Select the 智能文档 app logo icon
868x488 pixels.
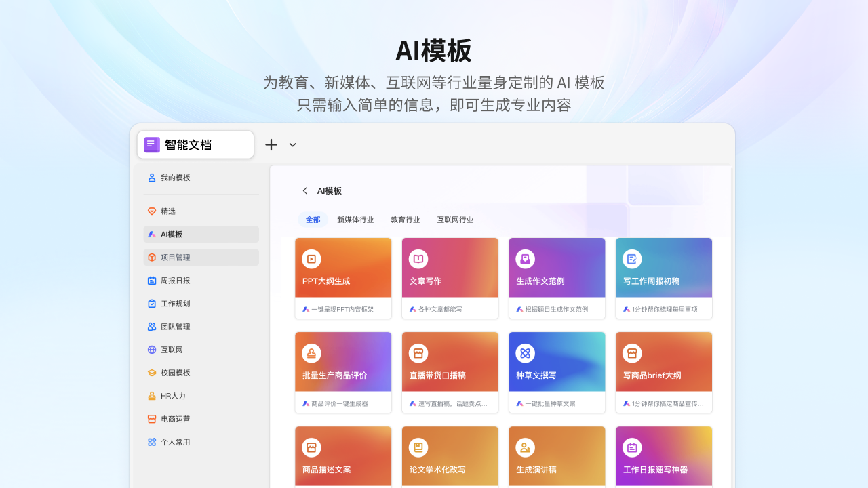coord(151,144)
